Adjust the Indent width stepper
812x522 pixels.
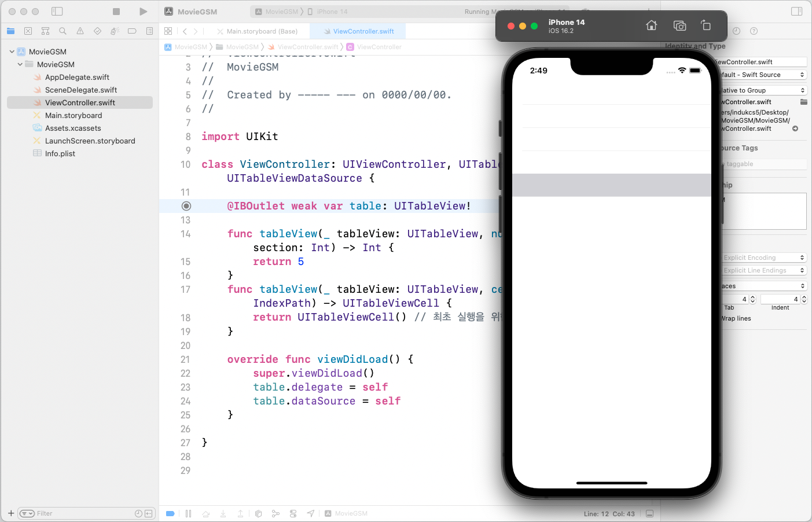point(804,299)
